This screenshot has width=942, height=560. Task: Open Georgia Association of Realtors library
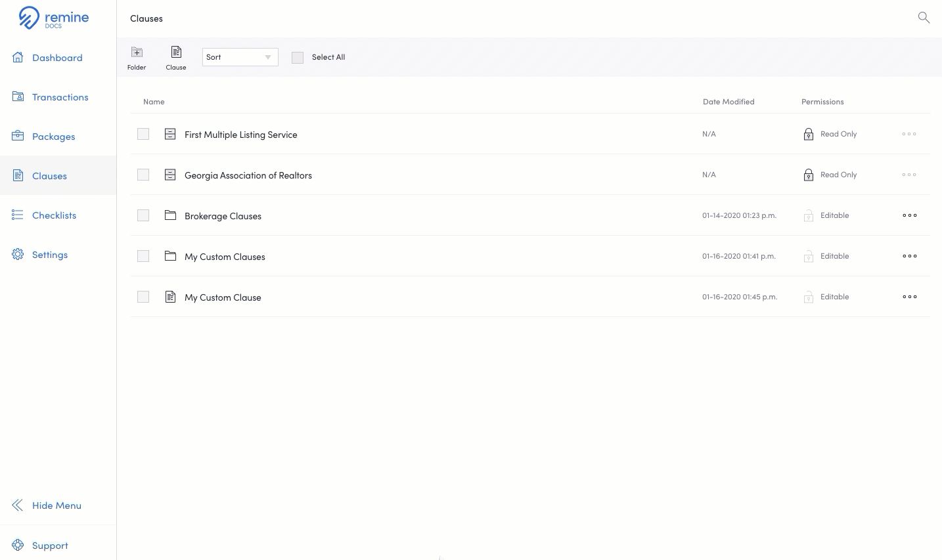point(248,175)
